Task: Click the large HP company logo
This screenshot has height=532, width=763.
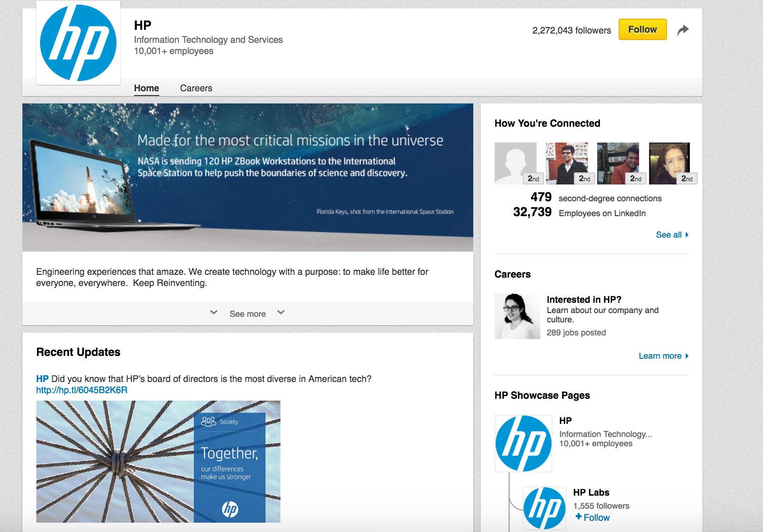Action: point(78,43)
